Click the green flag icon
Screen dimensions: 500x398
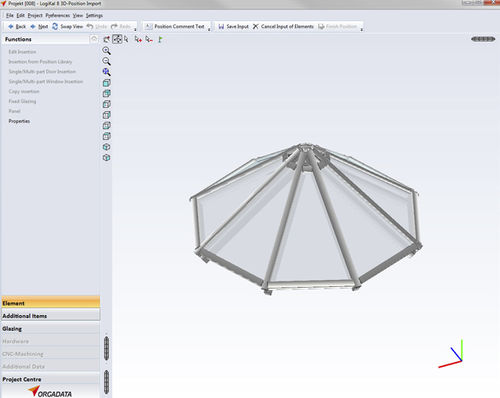(x=160, y=40)
